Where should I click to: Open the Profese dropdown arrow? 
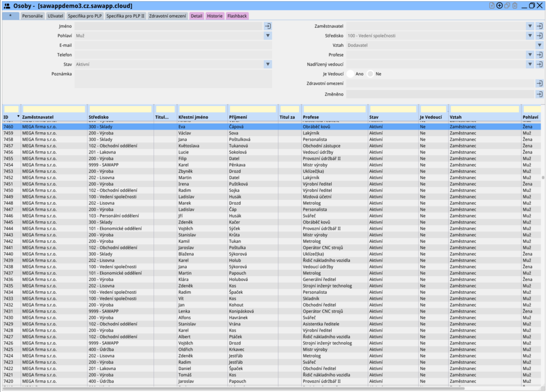point(530,55)
